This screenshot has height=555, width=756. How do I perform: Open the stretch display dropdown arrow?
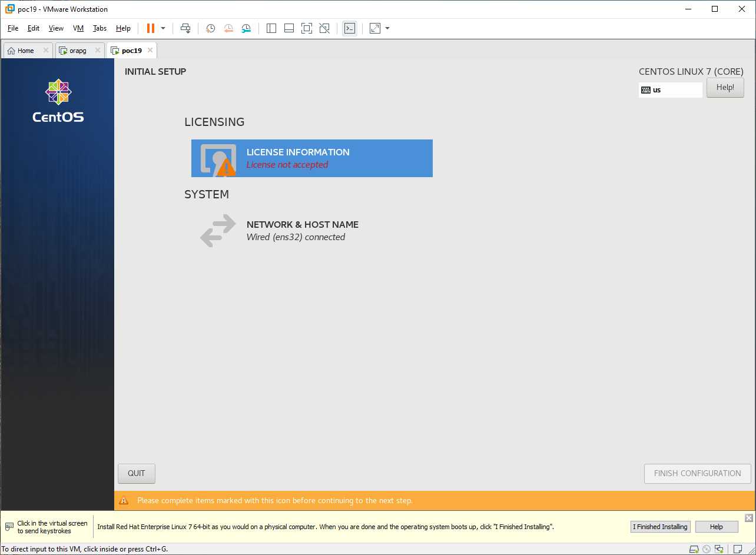pyautogui.click(x=387, y=28)
